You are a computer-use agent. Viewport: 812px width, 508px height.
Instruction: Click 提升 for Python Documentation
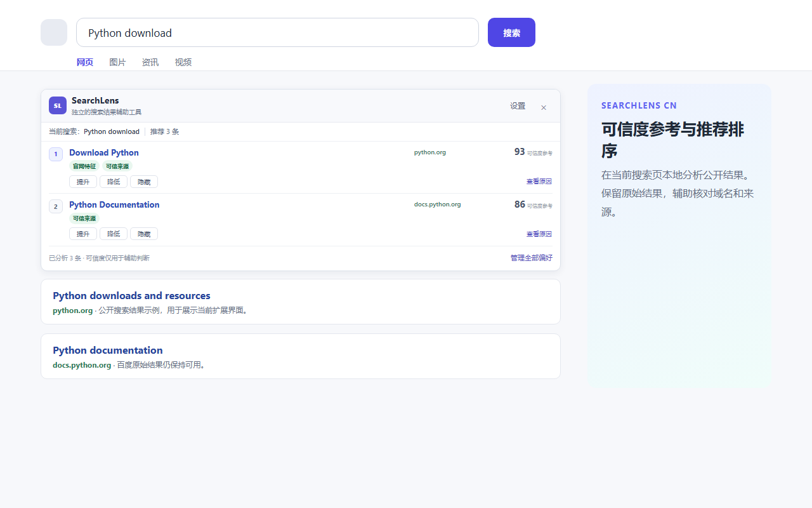coord(83,234)
